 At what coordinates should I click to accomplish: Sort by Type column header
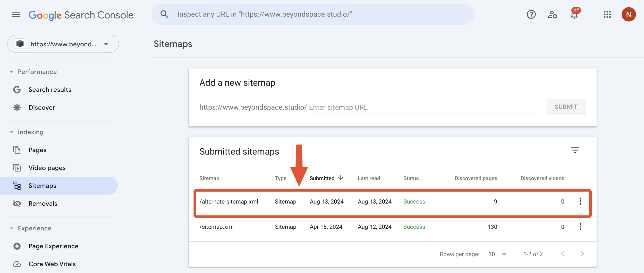pyautogui.click(x=281, y=178)
